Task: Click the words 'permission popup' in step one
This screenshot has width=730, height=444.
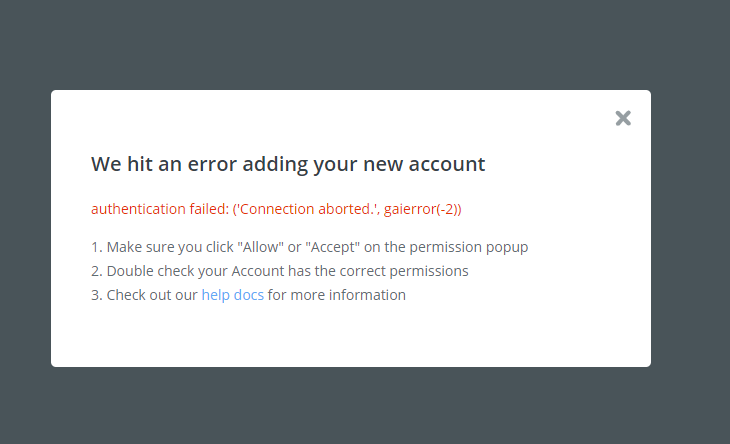Action: [468, 247]
